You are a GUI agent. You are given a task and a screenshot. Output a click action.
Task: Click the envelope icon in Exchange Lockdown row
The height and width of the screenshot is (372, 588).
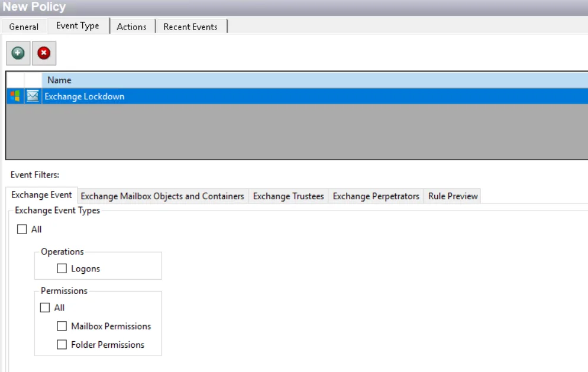pyautogui.click(x=33, y=96)
